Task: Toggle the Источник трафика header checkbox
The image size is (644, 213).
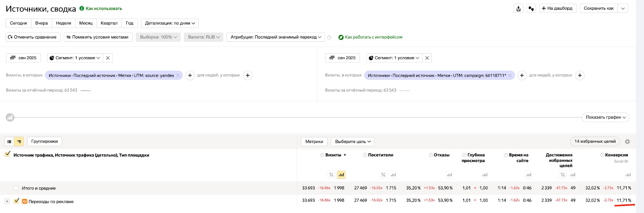Action: pyautogui.click(x=8, y=154)
